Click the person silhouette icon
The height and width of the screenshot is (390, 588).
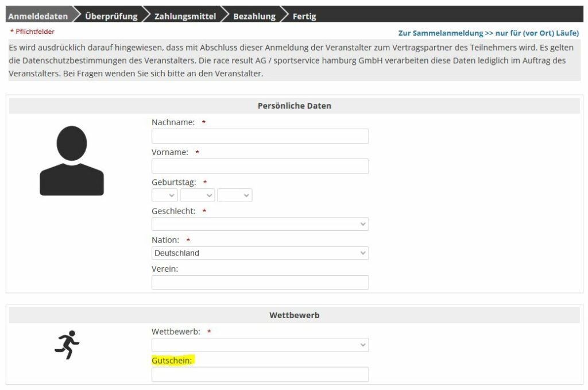coord(72,160)
